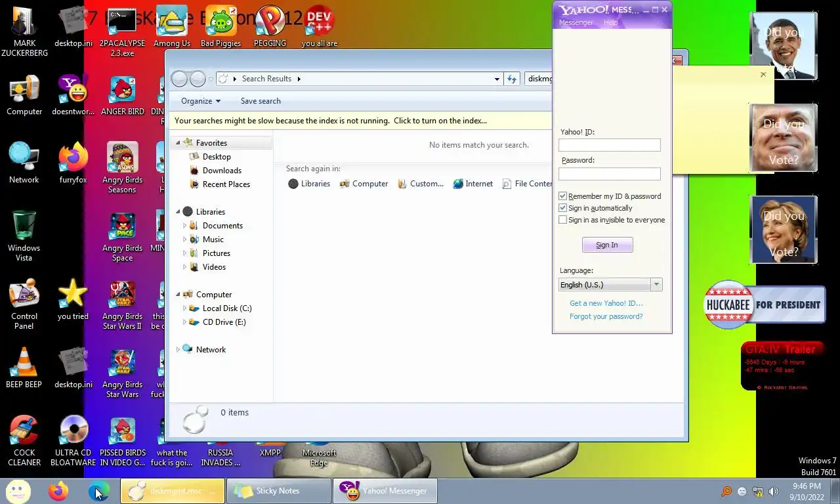Toggle Sign in automatically checkbox
840x504 pixels.
click(562, 208)
